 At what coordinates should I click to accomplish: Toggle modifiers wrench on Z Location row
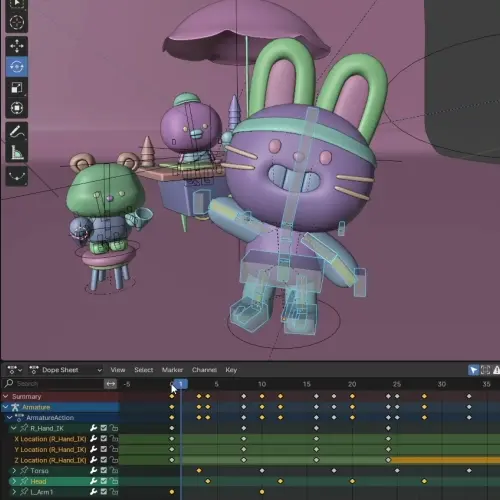94,460
